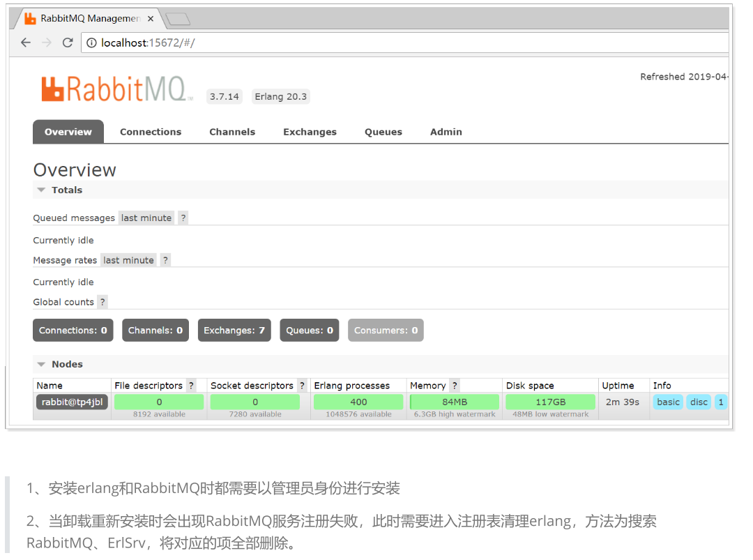Open help for Memory column
This screenshot has height=560, width=753.
455,386
